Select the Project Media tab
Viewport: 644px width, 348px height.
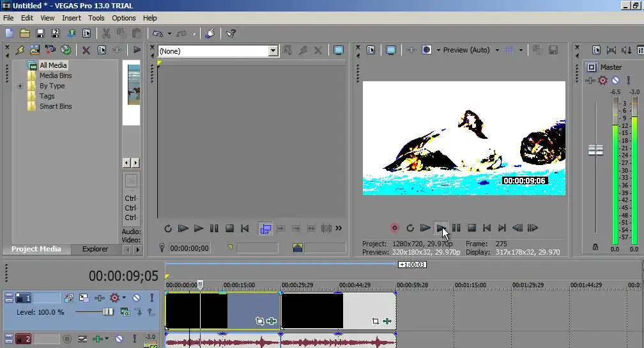(x=36, y=249)
